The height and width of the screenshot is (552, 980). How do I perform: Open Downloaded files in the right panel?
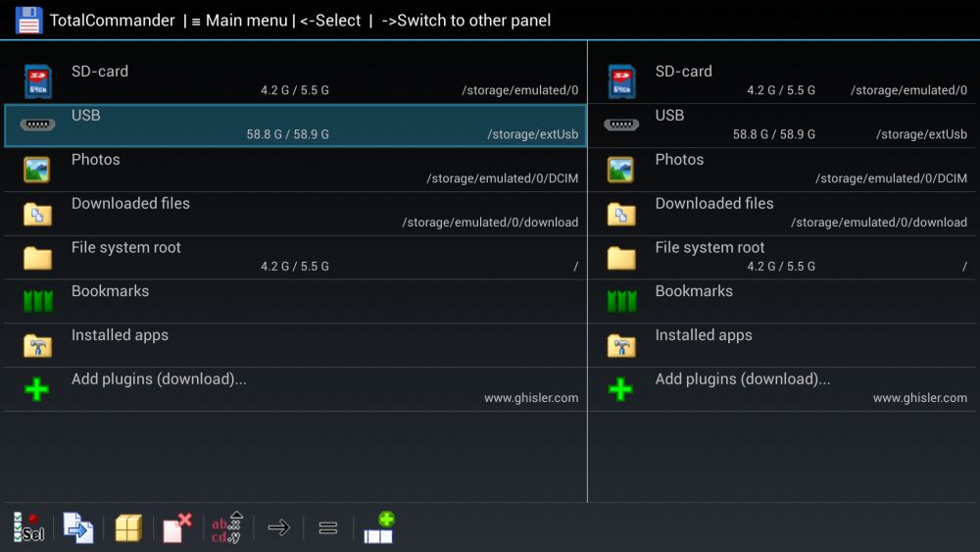point(782,214)
